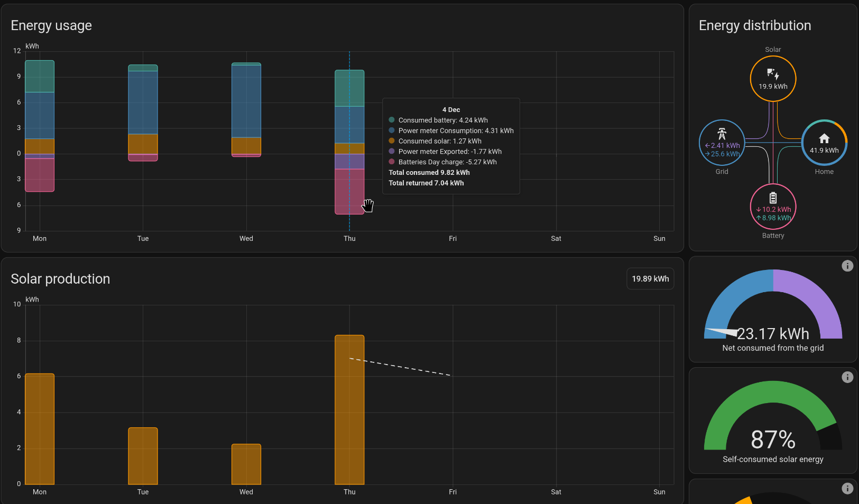Image resolution: width=859 pixels, height=504 pixels.
Task: Open info for Net consumed from the grid gauge
Action: [847, 266]
